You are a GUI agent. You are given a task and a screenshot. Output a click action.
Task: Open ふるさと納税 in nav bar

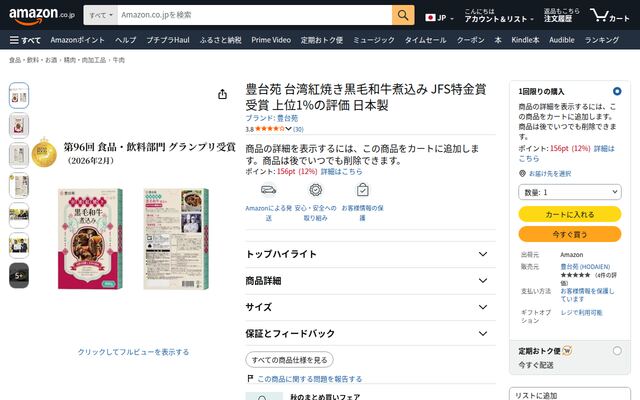[x=220, y=40]
